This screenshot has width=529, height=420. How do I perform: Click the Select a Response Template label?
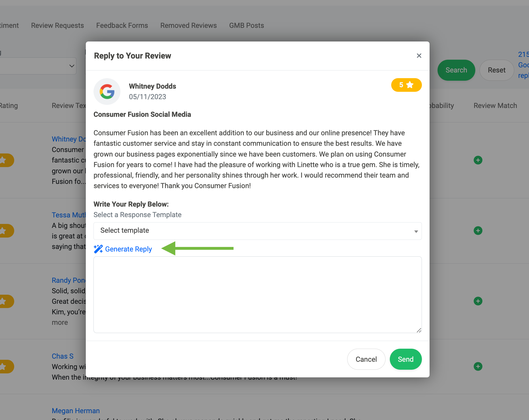pyautogui.click(x=138, y=215)
